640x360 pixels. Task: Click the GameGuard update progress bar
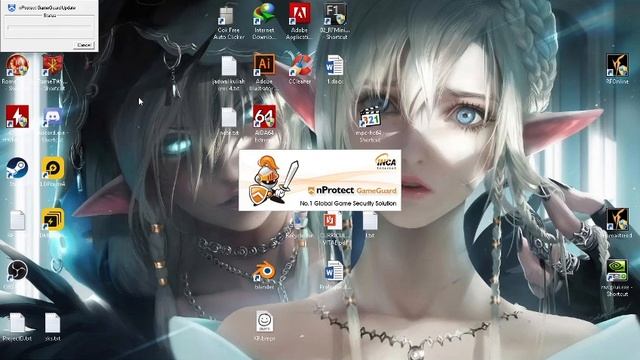pyautogui.click(x=49, y=27)
